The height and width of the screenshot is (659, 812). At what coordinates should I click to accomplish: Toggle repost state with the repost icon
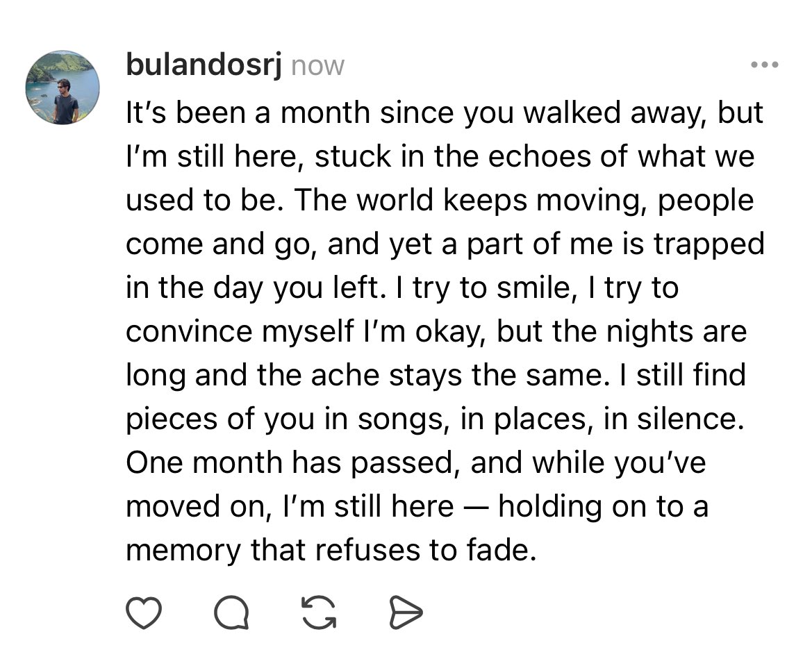tap(319, 612)
